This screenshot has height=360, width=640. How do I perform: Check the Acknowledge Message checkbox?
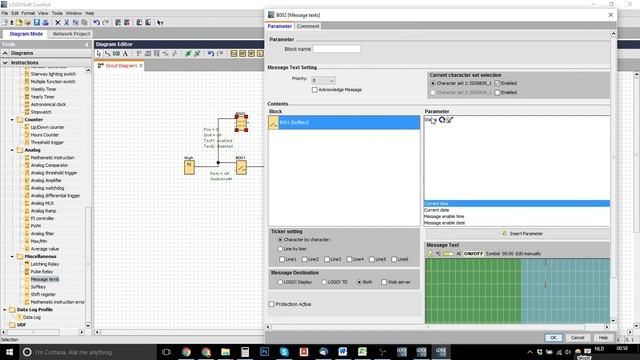click(x=314, y=90)
